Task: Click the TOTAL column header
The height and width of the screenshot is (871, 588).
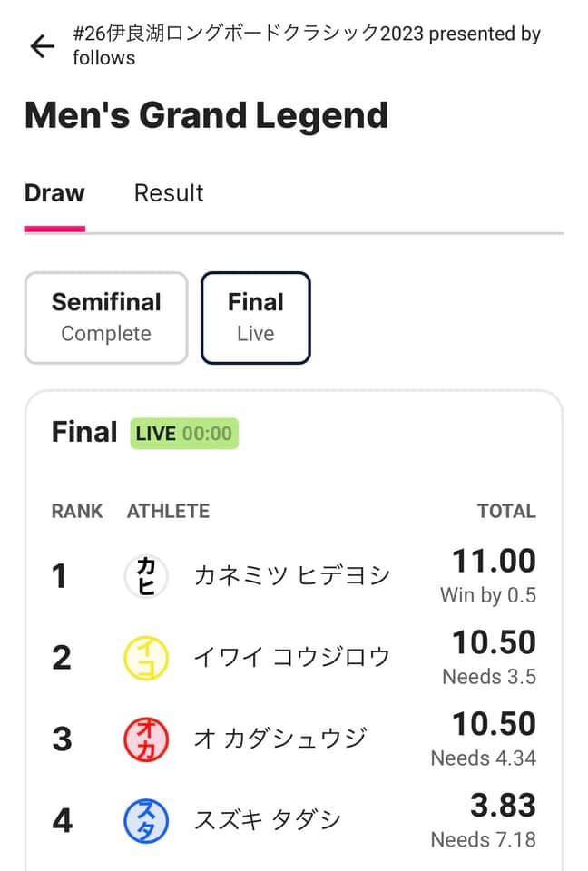Action: (x=506, y=511)
